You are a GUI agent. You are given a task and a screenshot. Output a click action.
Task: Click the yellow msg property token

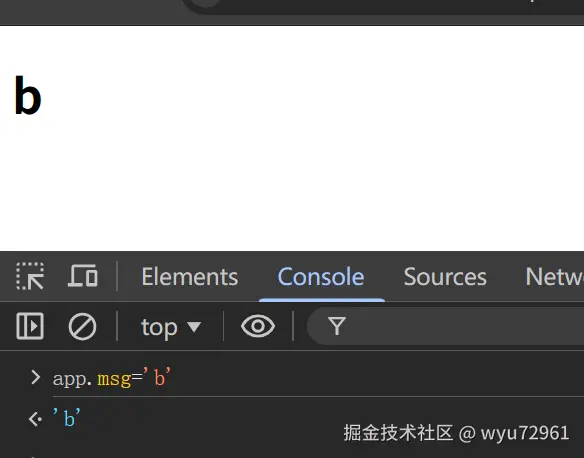pos(114,379)
